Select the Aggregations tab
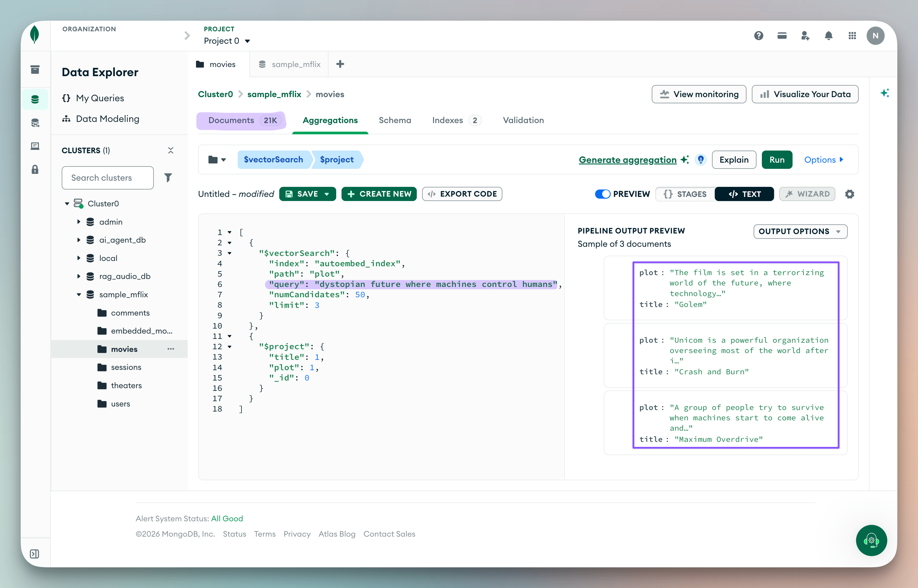 point(330,120)
